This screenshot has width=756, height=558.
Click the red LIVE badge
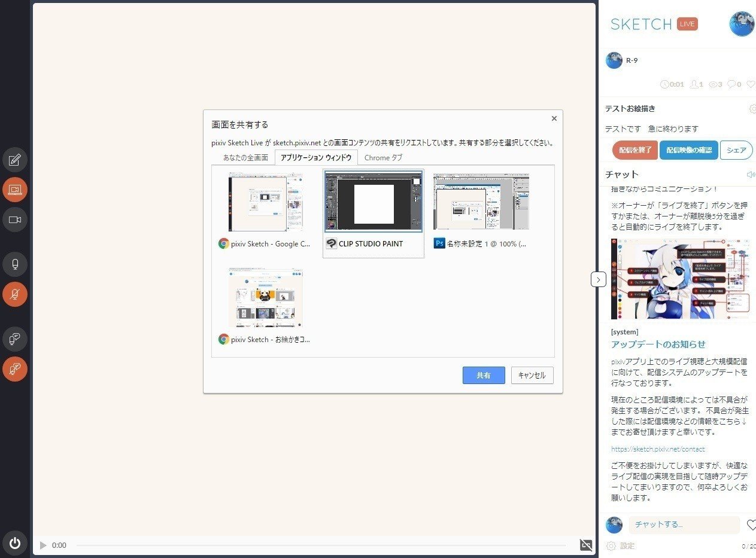687,24
